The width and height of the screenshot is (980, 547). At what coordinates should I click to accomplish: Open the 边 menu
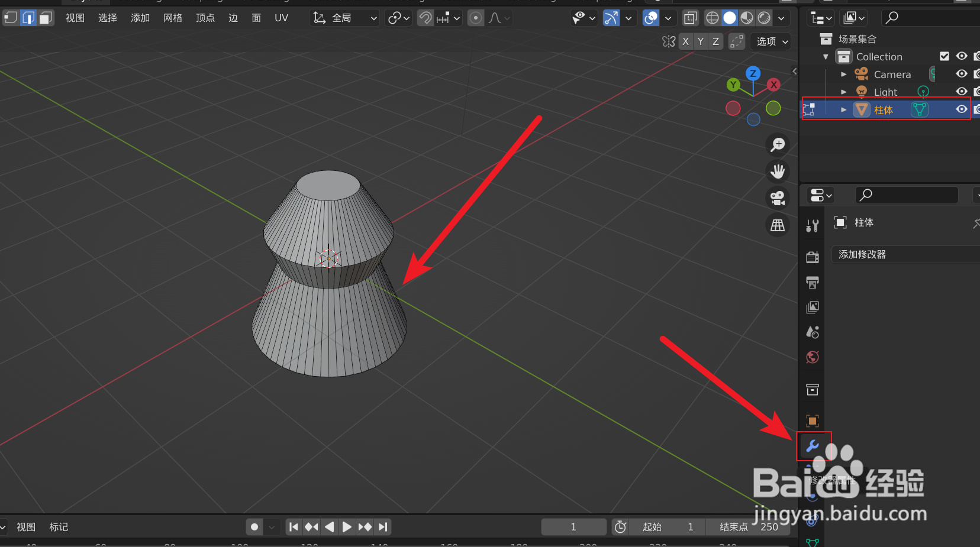233,18
